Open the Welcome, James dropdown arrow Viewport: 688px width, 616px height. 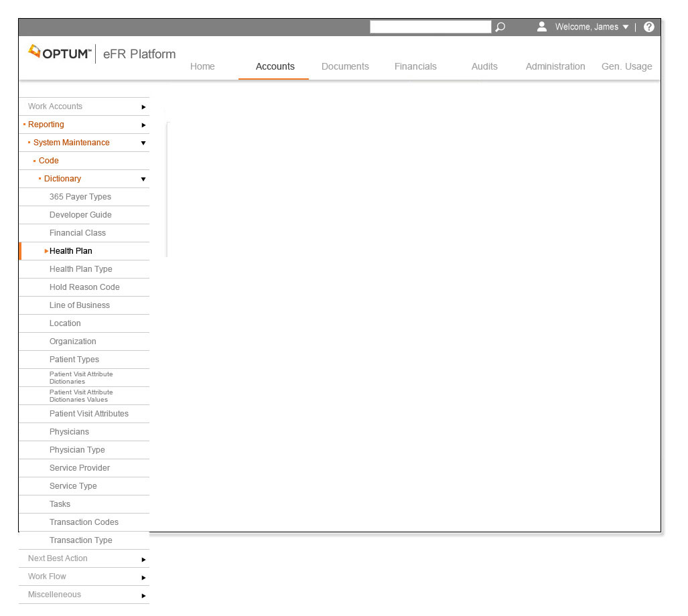coord(626,27)
